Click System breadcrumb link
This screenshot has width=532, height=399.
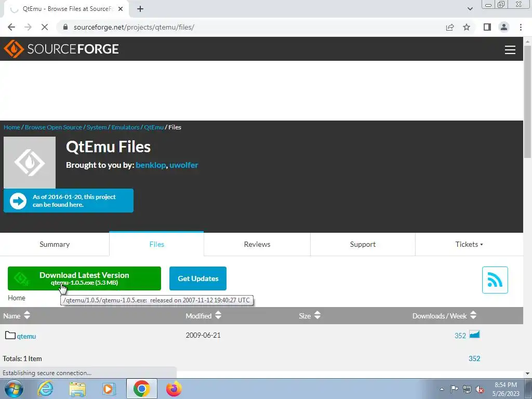pos(97,127)
